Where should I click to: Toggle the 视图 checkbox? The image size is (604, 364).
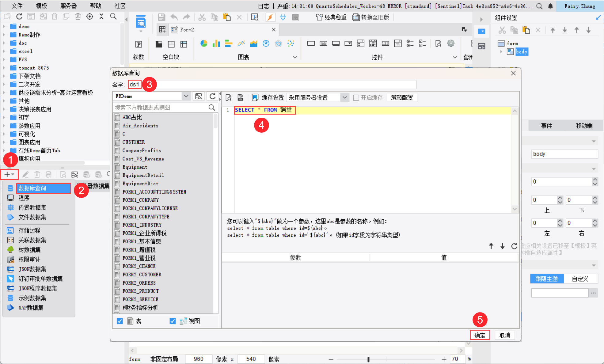173,321
